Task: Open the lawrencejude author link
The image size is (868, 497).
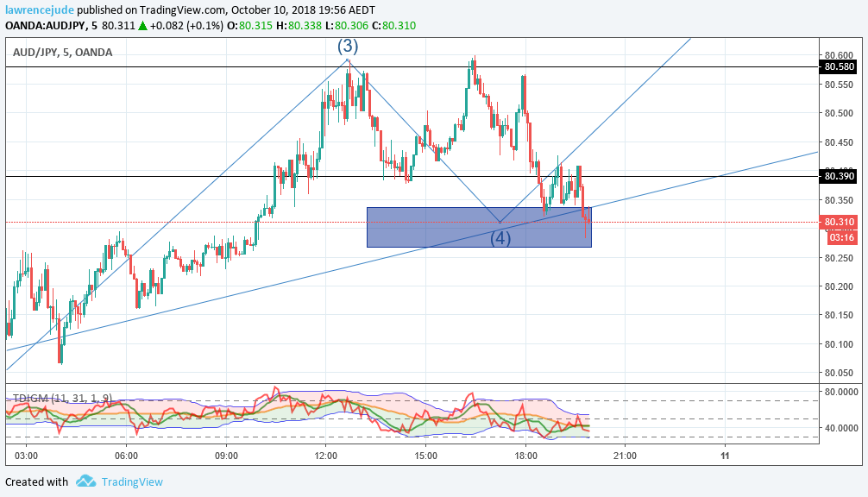Action: (x=40, y=10)
